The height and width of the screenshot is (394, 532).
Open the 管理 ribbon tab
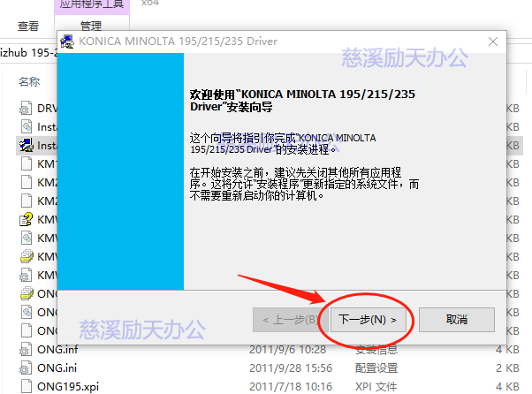(90, 26)
